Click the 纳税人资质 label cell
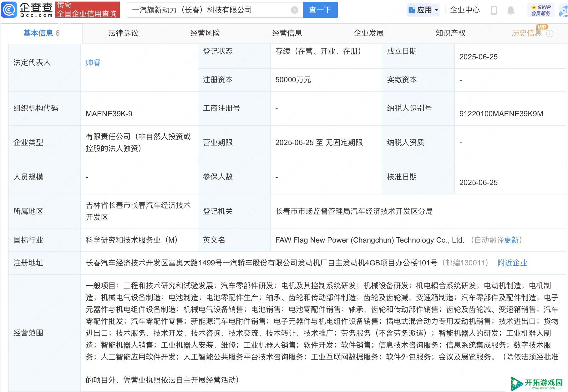The width and height of the screenshot is (568, 392). [x=418, y=143]
